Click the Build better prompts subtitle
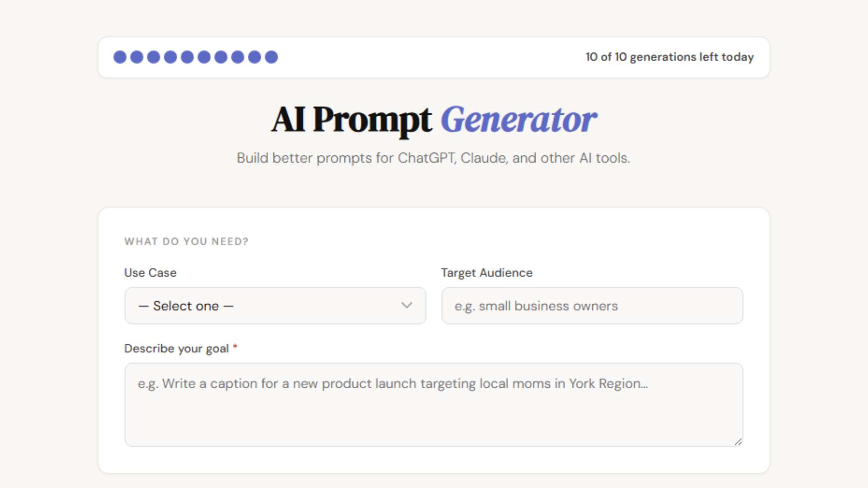The height and width of the screenshot is (488, 868). (434, 158)
